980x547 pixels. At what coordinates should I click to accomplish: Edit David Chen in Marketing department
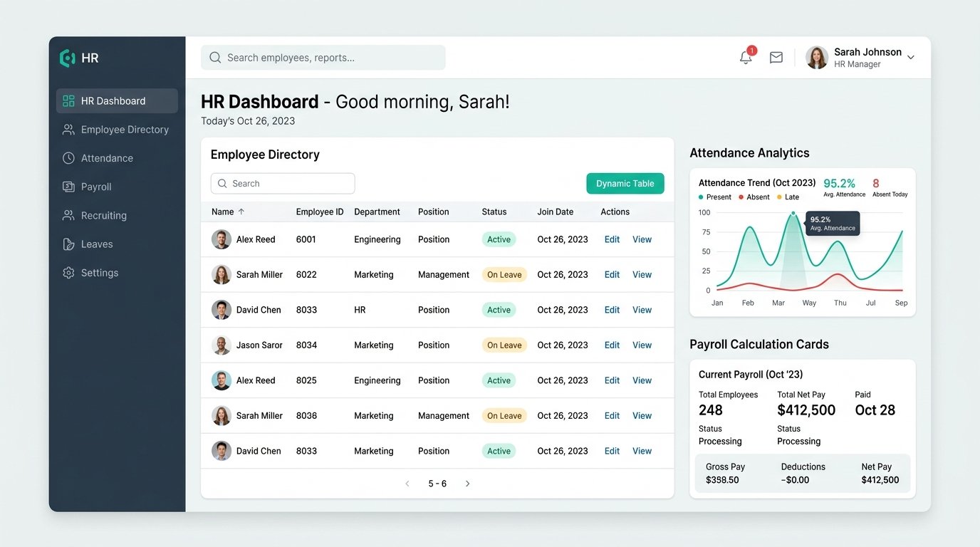pyautogui.click(x=612, y=451)
